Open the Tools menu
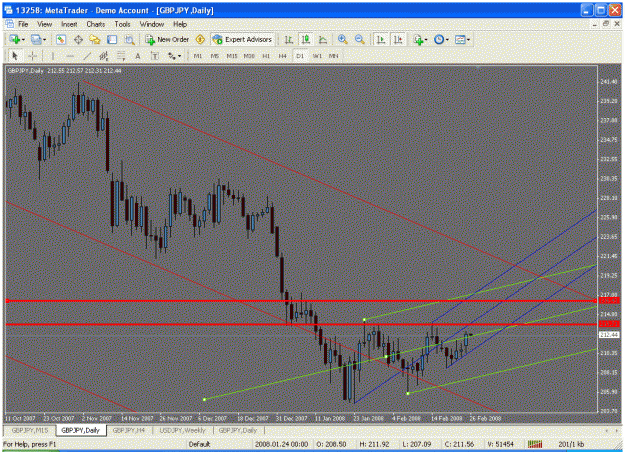 pos(122,24)
